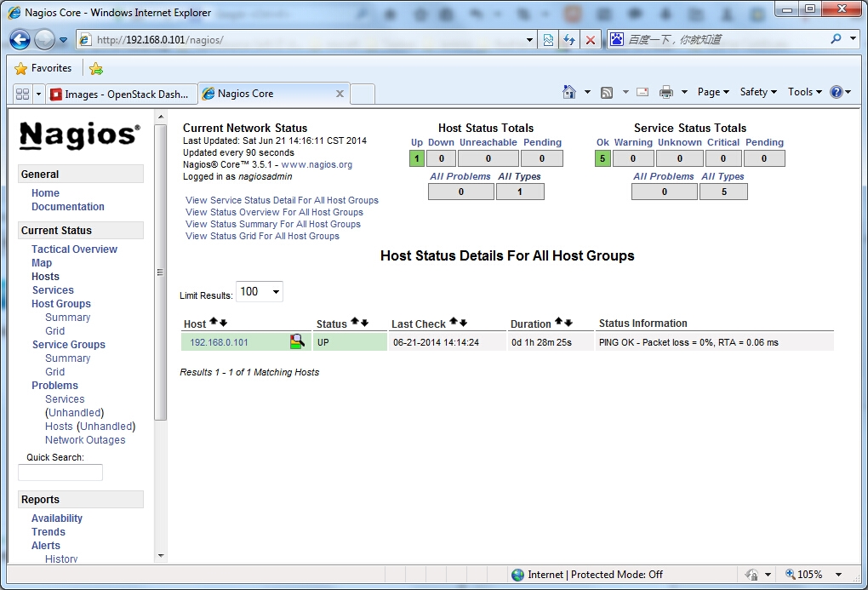The height and width of the screenshot is (590, 868).
Task: Open the Home icon dropdown arrow
Action: coord(587,92)
